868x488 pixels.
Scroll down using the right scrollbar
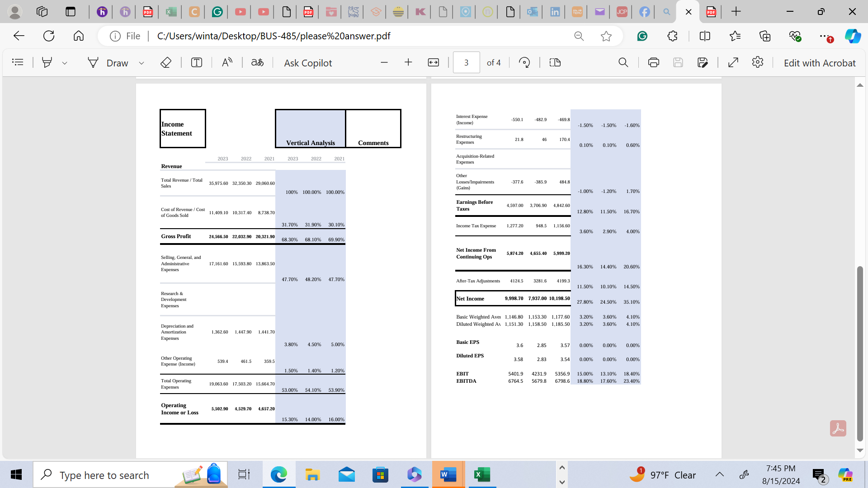(x=860, y=451)
